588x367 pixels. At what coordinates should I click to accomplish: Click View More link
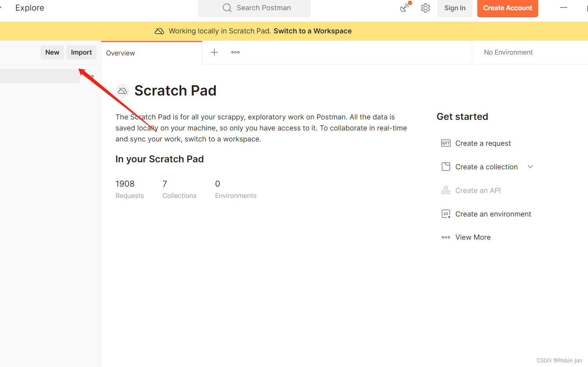coord(473,237)
